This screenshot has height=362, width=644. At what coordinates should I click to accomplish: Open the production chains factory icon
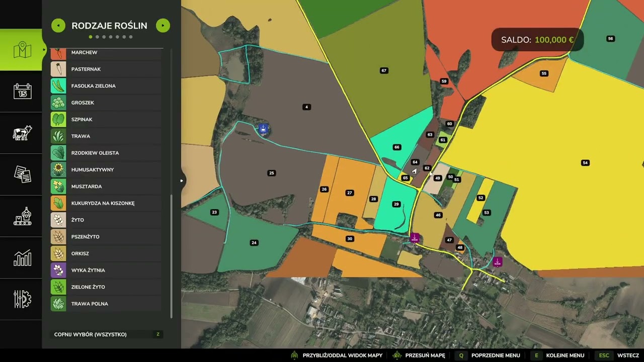(22, 216)
